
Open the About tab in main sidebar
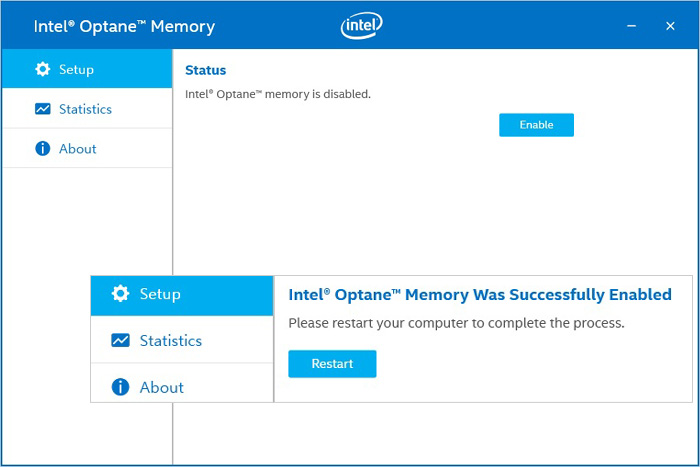[87, 148]
